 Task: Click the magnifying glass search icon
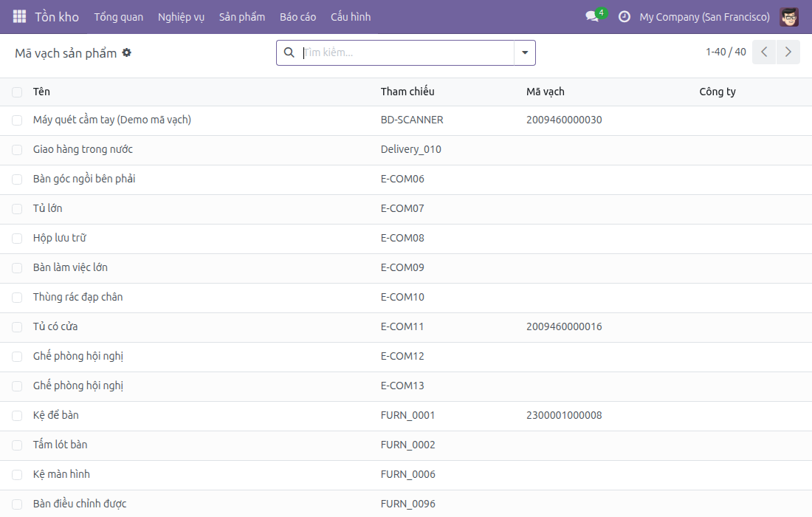[289, 52]
